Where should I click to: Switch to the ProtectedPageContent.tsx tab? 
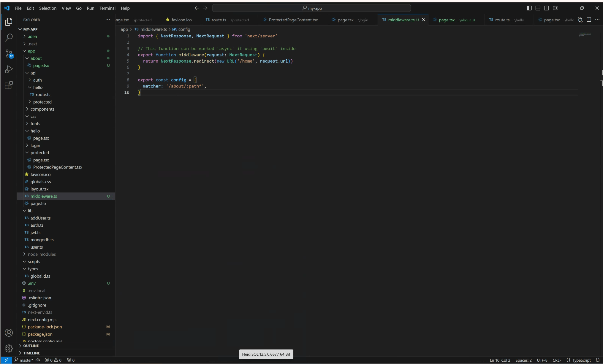[293, 20]
